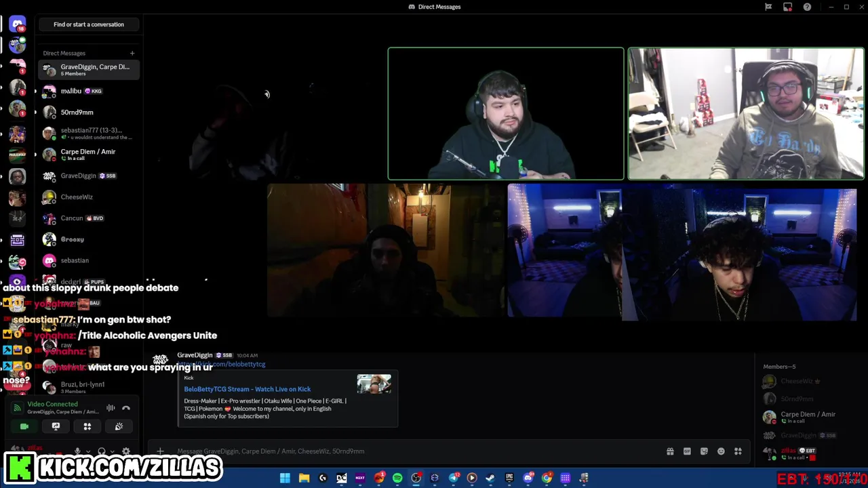
Task: Open help question mark in title bar
Action: [x=807, y=7]
